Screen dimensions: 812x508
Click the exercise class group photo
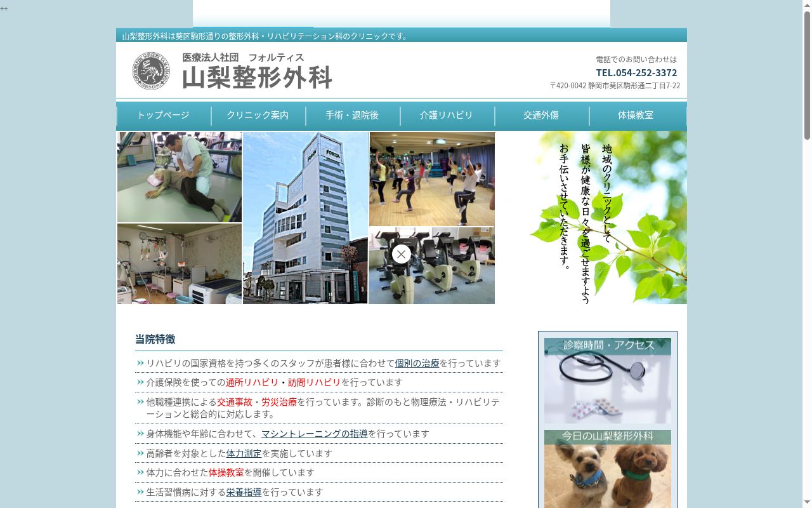[x=432, y=178]
